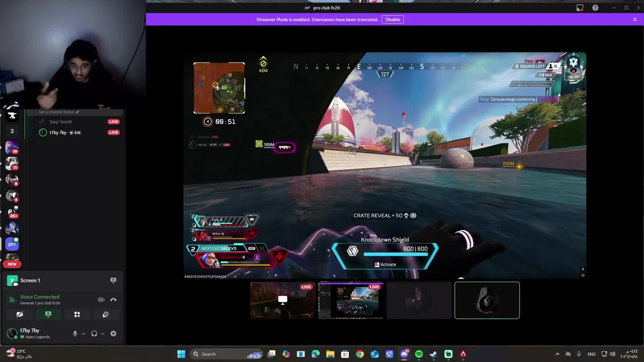Disconnect from the voice channel
644x362 pixels.
point(113,300)
